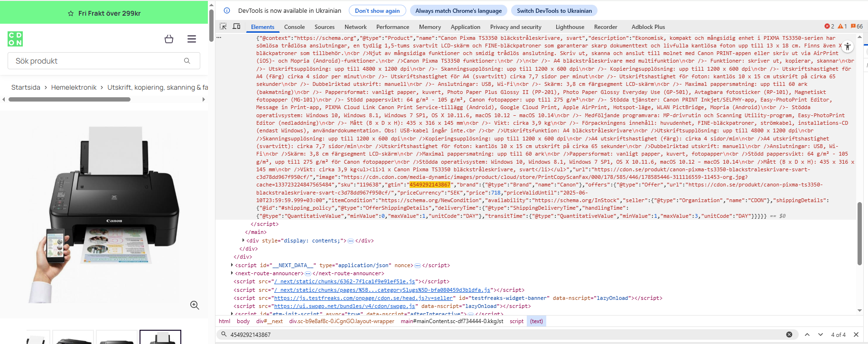Open the Sources tab

(x=325, y=27)
